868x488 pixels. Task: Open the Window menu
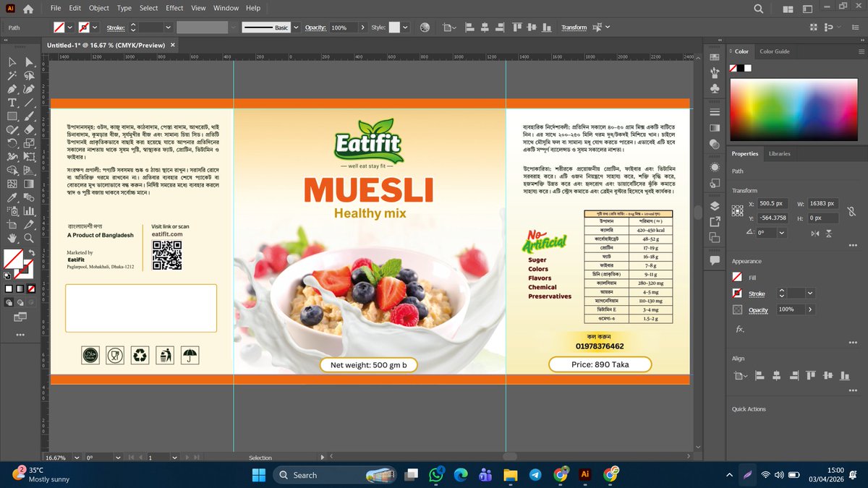point(226,8)
